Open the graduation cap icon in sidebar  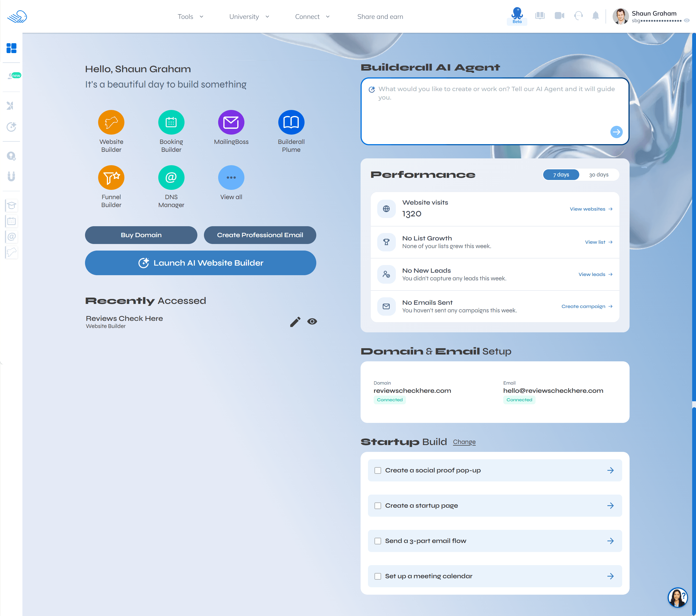coord(11,206)
